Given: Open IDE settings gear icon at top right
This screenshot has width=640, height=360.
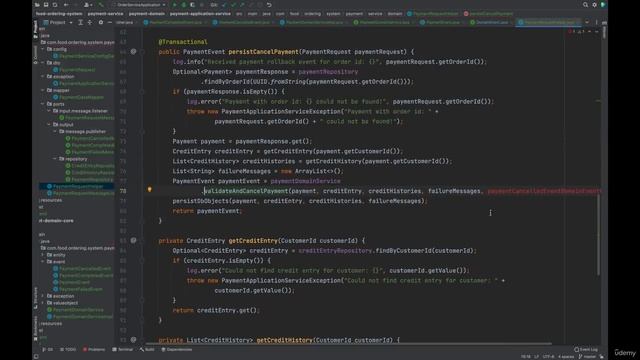Looking at the screenshot, I should click(x=594, y=5).
